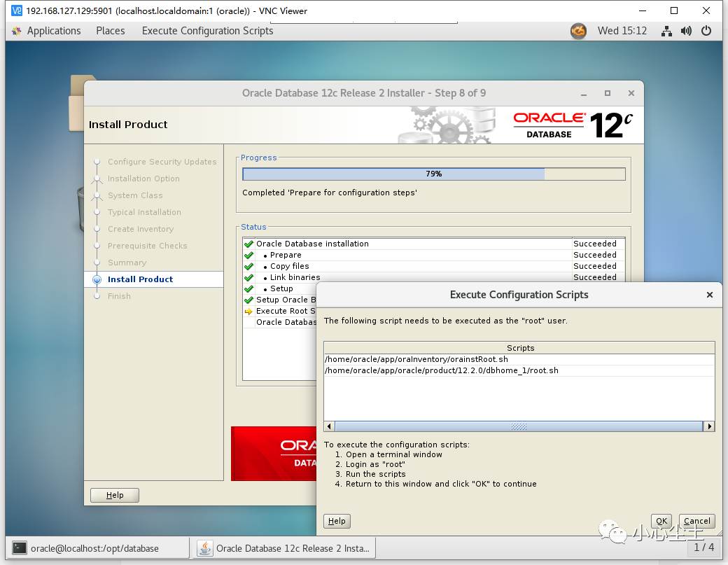Click the 79% installation progress bar
This screenshot has width=728, height=565.
coord(433,174)
